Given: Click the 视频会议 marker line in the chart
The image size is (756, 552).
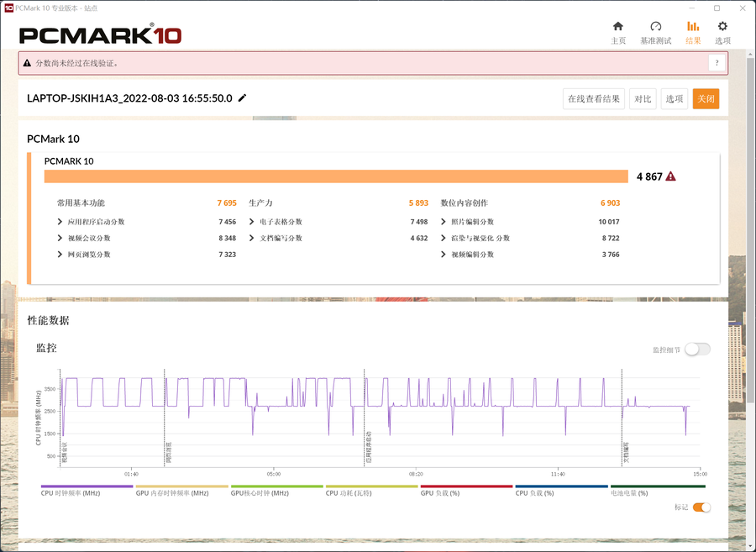Looking at the screenshot, I should (60, 418).
